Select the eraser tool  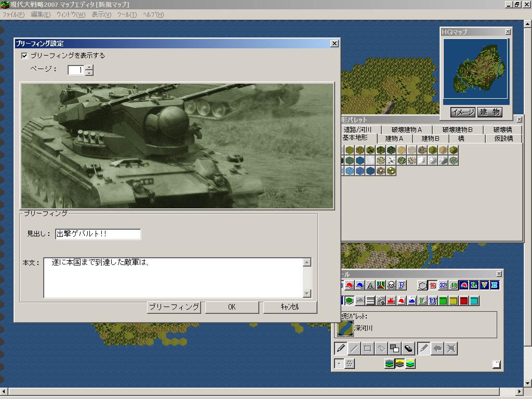click(x=408, y=349)
